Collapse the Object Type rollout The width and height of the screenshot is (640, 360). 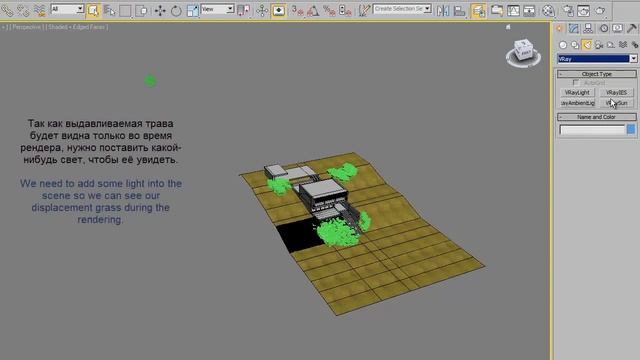point(597,74)
